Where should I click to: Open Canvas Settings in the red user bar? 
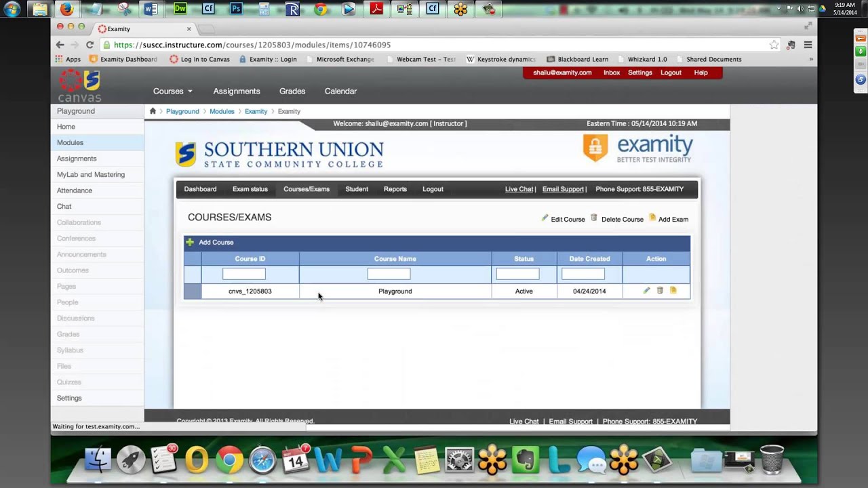click(x=640, y=73)
